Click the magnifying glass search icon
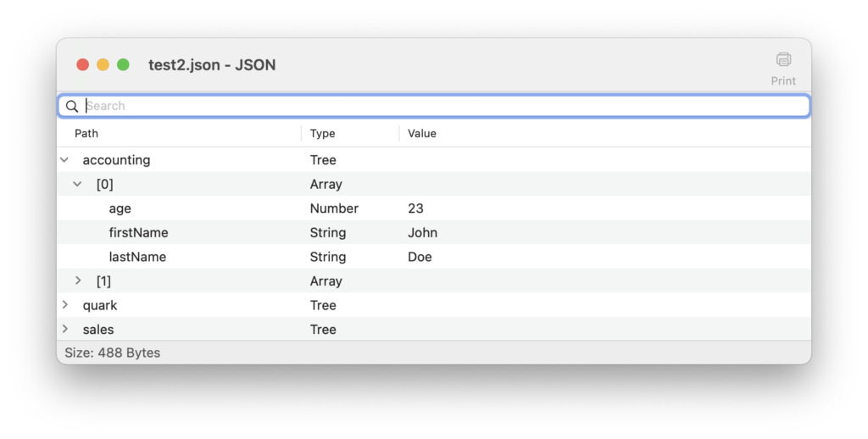This screenshot has height=439, width=868. pos(72,106)
